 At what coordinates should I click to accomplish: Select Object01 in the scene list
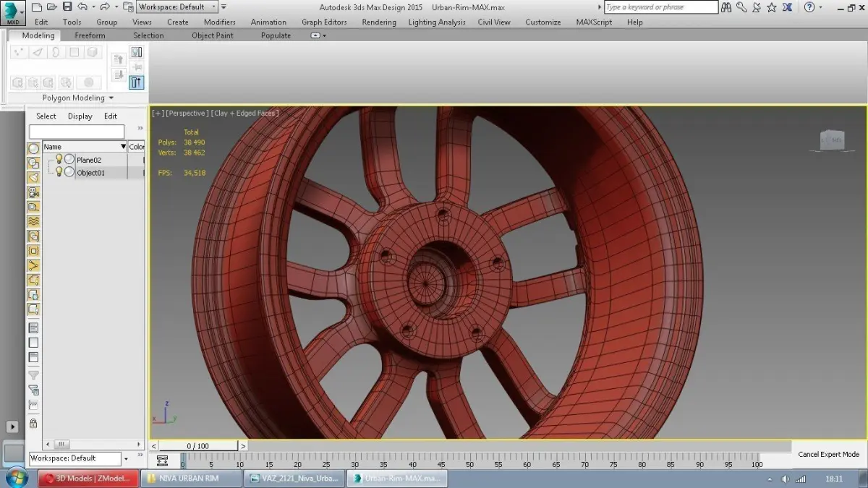90,173
